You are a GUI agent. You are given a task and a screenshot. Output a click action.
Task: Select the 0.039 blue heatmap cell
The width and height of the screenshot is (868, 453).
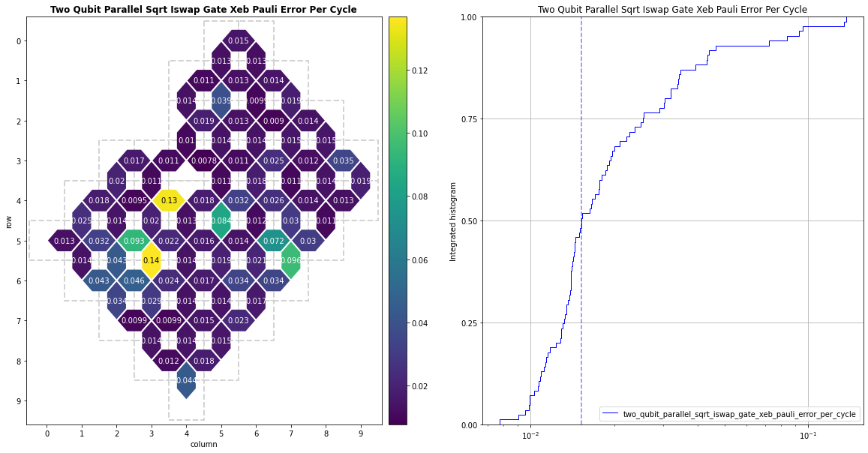pos(221,100)
